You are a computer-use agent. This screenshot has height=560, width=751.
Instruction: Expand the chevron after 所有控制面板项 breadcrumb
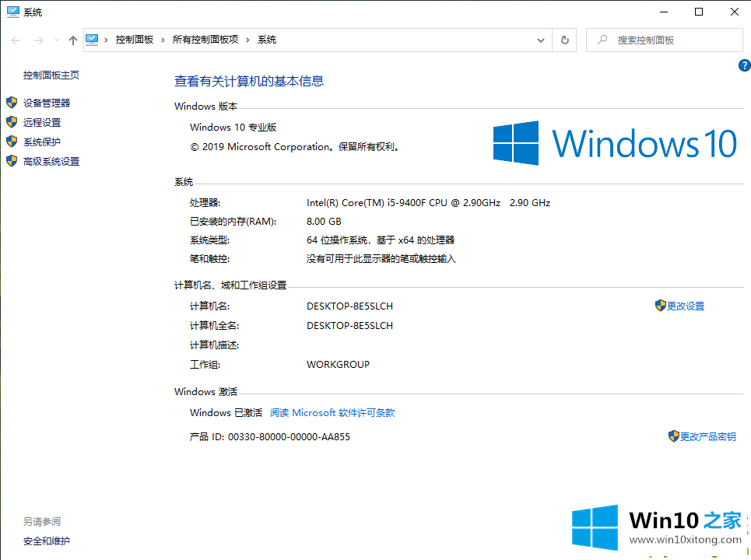point(248,40)
